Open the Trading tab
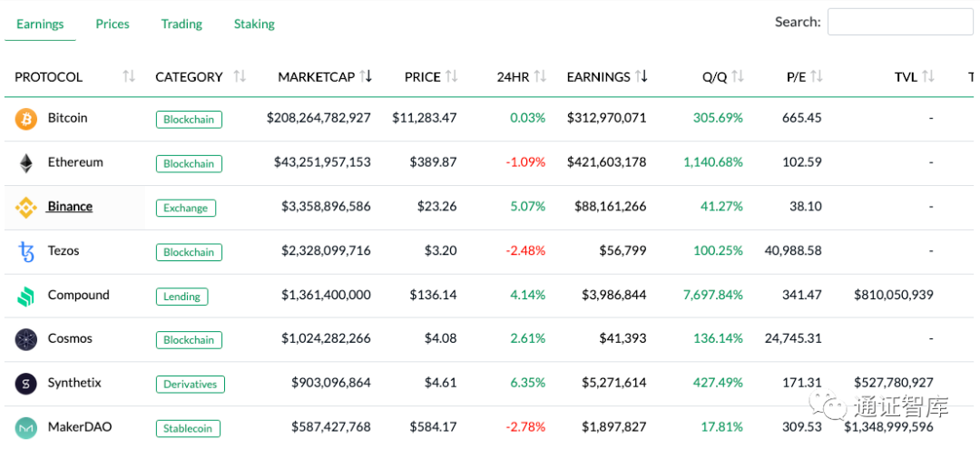 [x=181, y=24]
